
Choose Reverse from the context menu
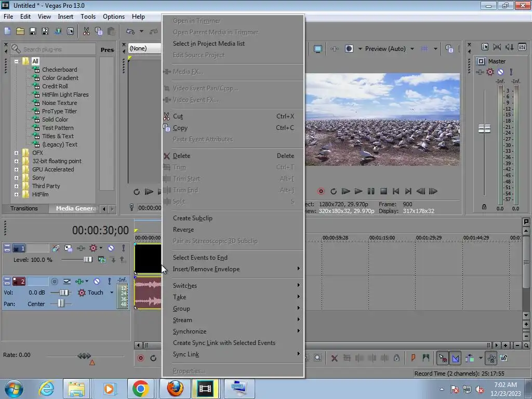click(233, 230)
